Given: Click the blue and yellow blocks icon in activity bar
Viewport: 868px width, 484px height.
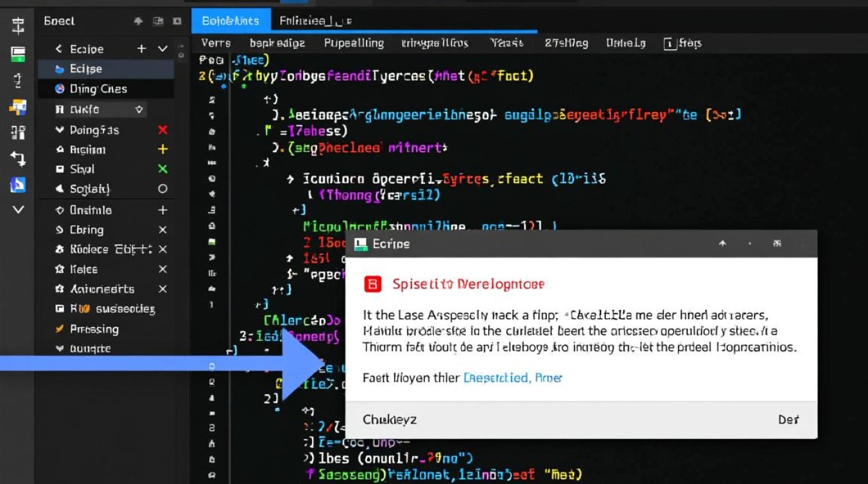Looking at the screenshot, I should pos(18,107).
